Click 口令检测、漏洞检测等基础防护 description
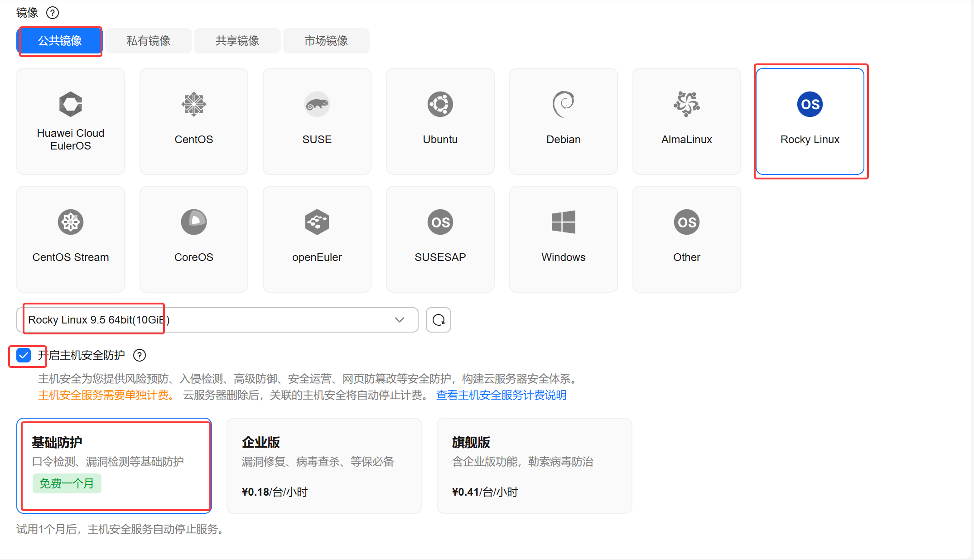The image size is (974, 560). click(x=108, y=462)
